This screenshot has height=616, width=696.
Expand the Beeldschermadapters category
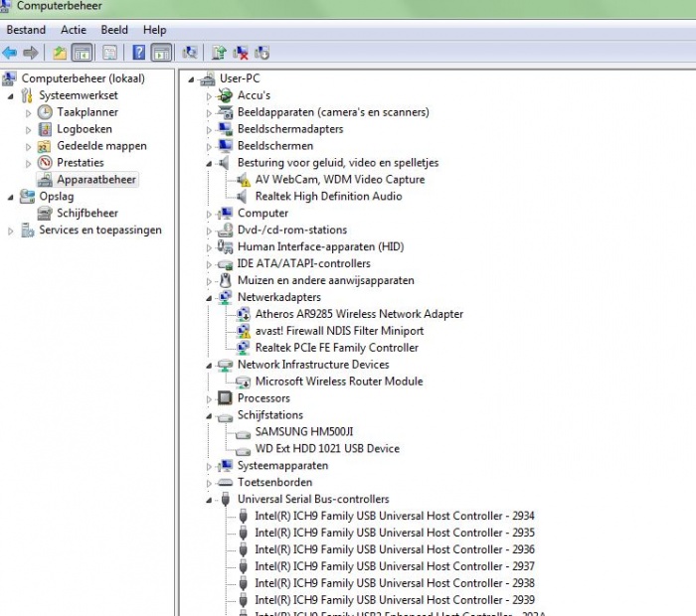210,129
